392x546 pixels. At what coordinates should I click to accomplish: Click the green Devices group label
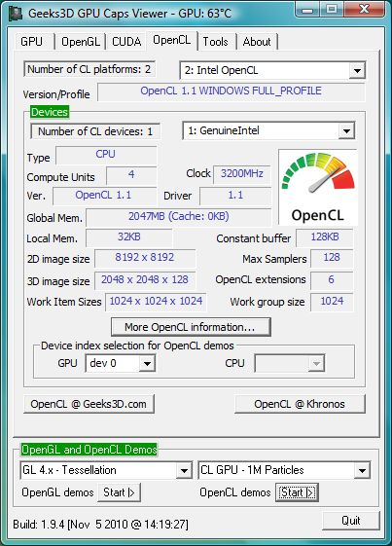(50, 112)
